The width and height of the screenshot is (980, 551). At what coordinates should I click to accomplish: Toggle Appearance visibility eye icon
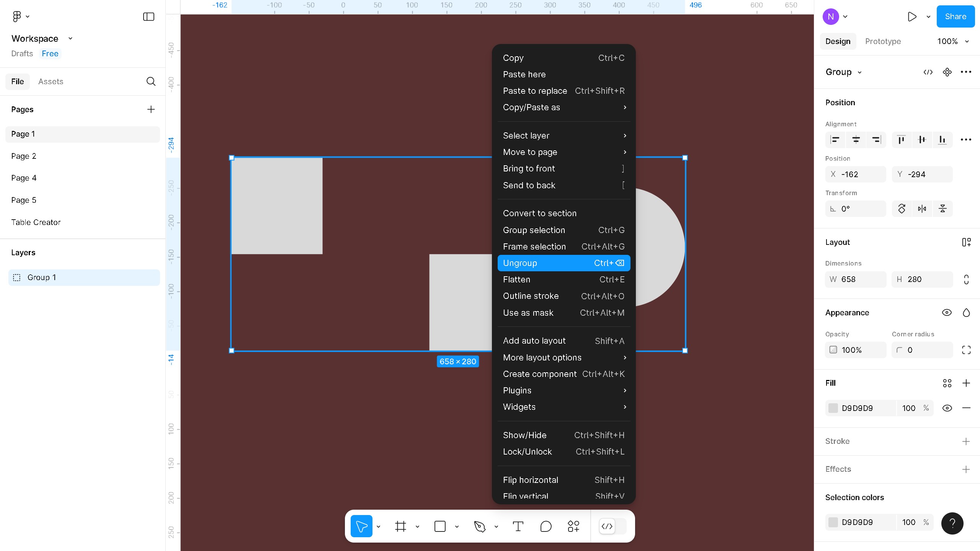(947, 313)
